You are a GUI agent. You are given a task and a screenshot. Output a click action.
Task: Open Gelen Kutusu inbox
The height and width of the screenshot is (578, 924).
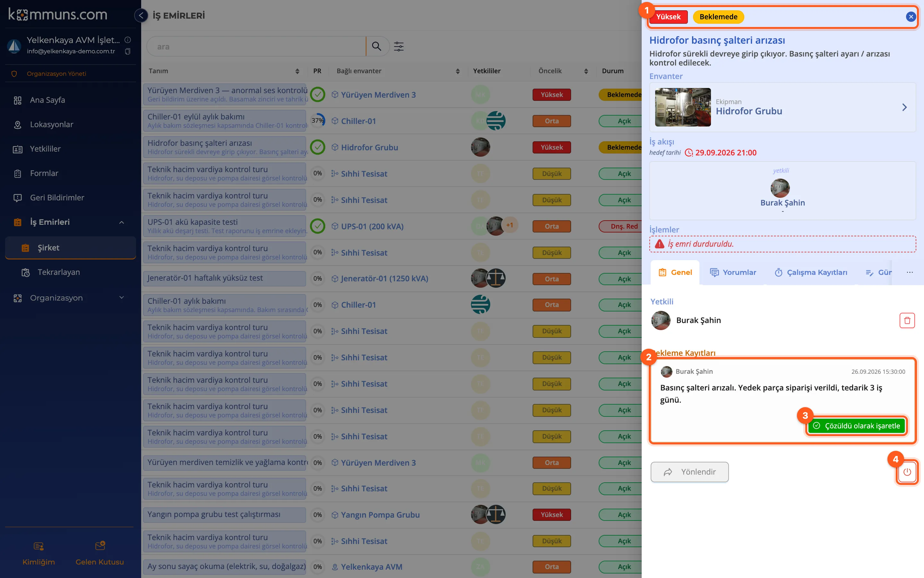click(100, 554)
